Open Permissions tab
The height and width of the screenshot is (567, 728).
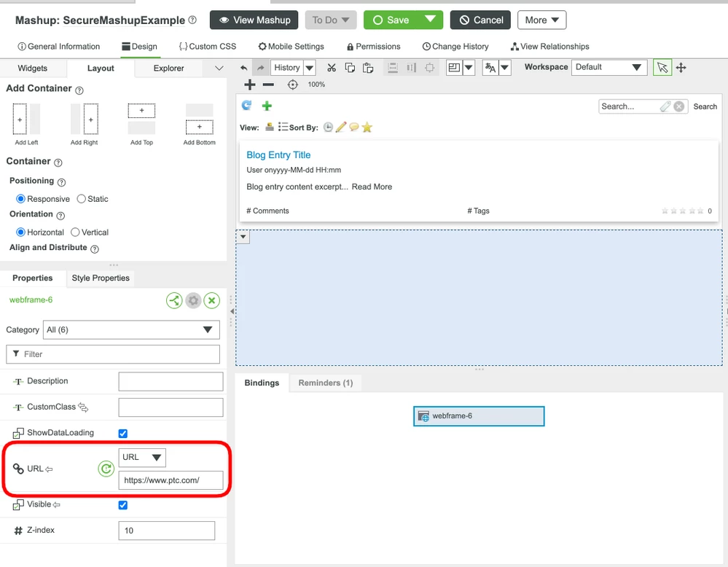pyautogui.click(x=373, y=47)
